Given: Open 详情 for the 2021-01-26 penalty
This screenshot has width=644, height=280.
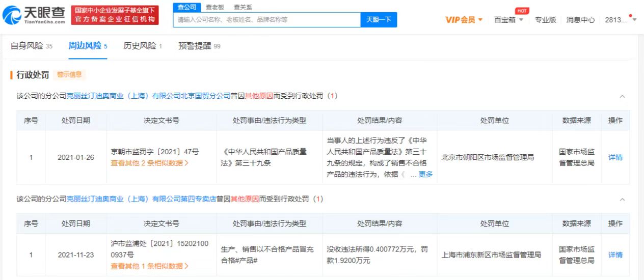Looking at the screenshot, I should pyautogui.click(x=615, y=157).
